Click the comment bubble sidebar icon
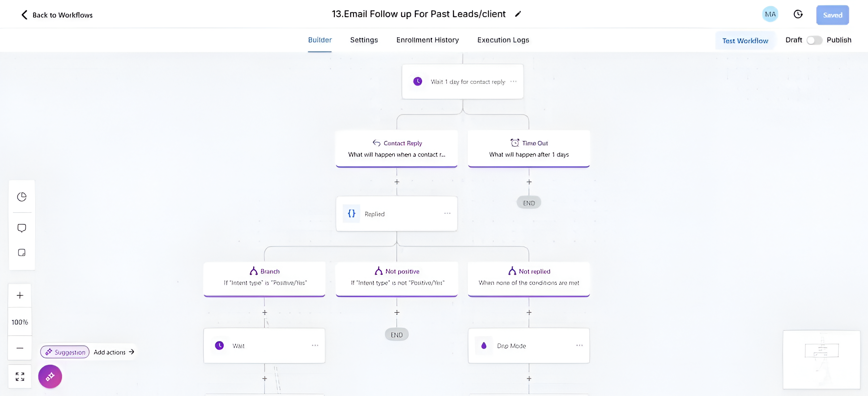This screenshot has width=868, height=396. 22,228
